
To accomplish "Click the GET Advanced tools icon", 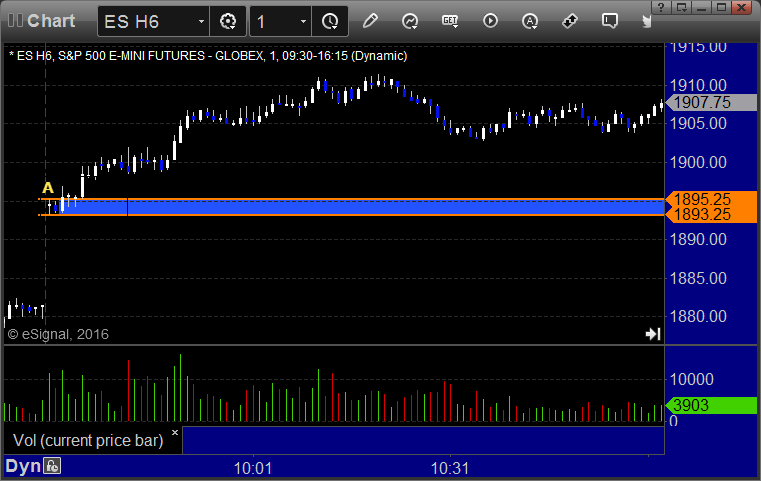I will click(450, 21).
